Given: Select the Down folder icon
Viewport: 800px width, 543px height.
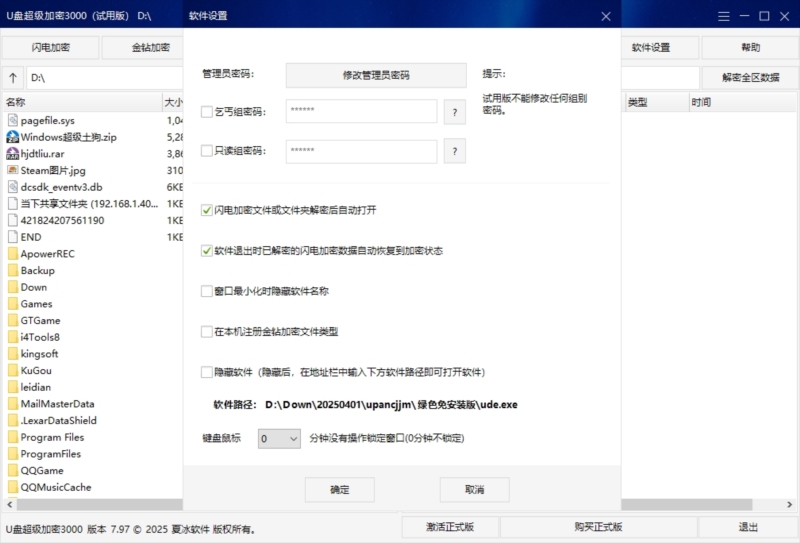Looking at the screenshot, I should 13,287.
